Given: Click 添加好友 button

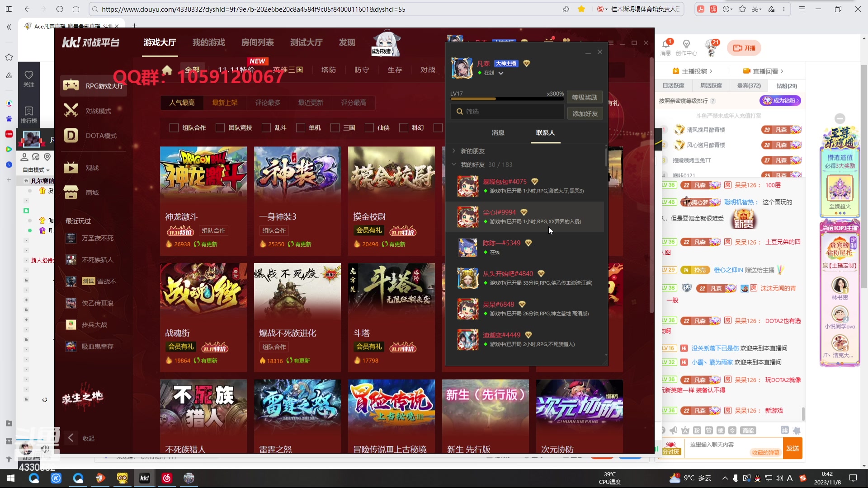Looking at the screenshot, I should (x=585, y=114).
